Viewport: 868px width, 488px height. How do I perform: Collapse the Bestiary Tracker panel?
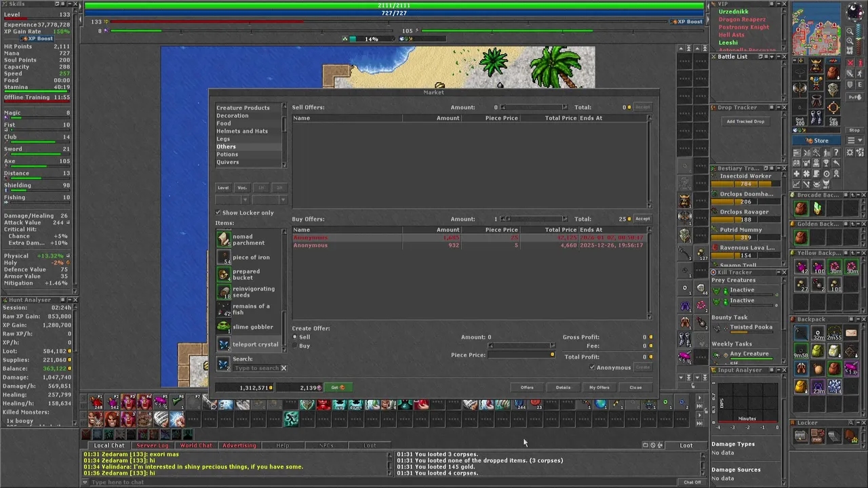778,168
